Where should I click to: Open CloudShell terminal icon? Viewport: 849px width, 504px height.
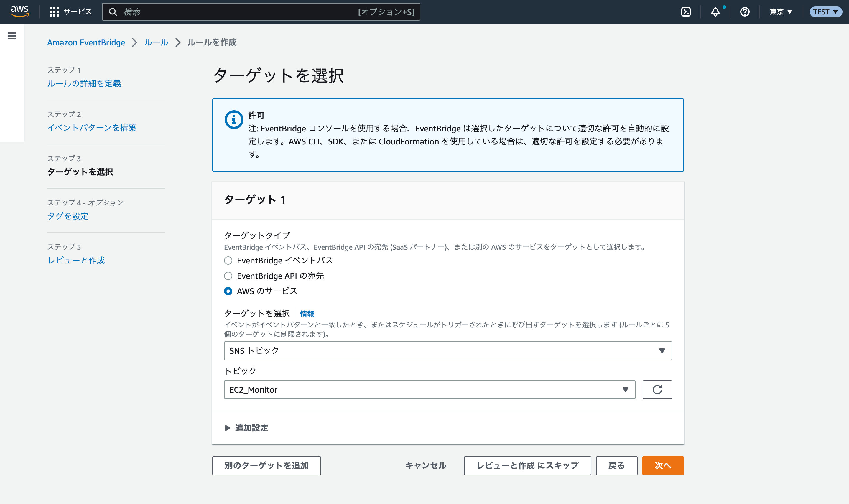pyautogui.click(x=686, y=11)
